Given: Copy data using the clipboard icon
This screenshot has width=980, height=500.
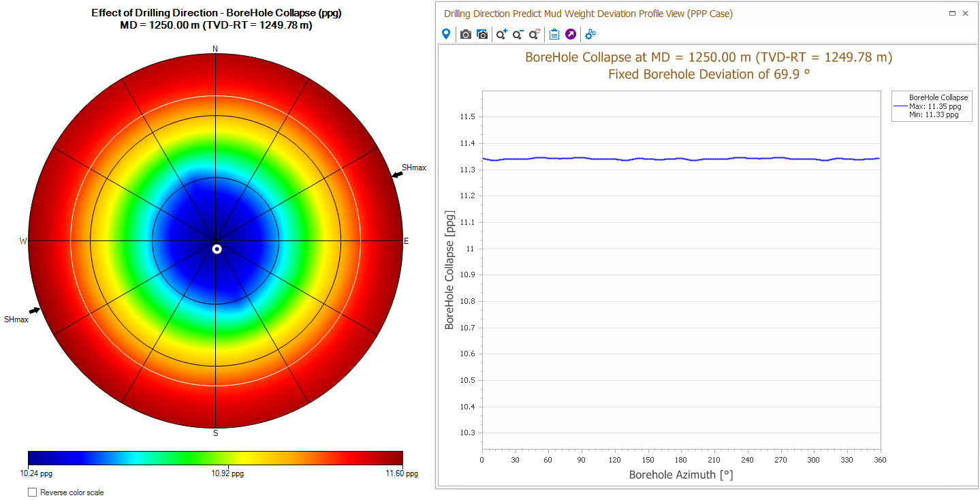Looking at the screenshot, I should pos(554,34).
